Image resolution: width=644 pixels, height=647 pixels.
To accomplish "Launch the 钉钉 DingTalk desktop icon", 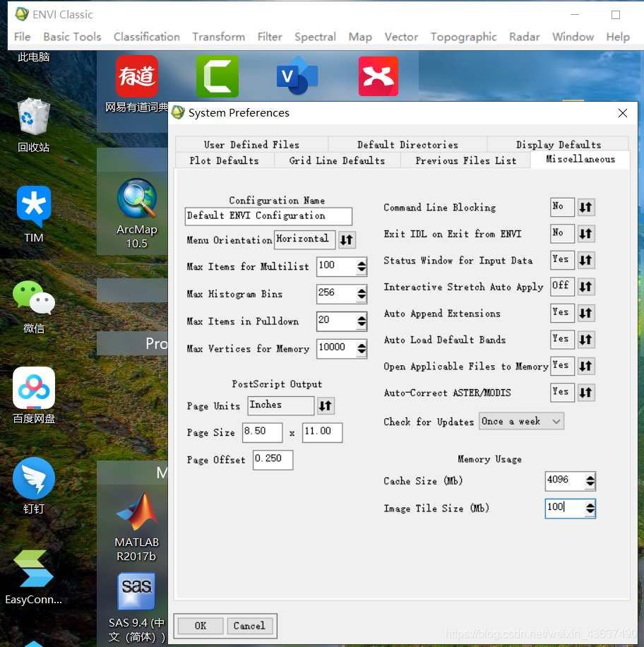I will (34, 485).
